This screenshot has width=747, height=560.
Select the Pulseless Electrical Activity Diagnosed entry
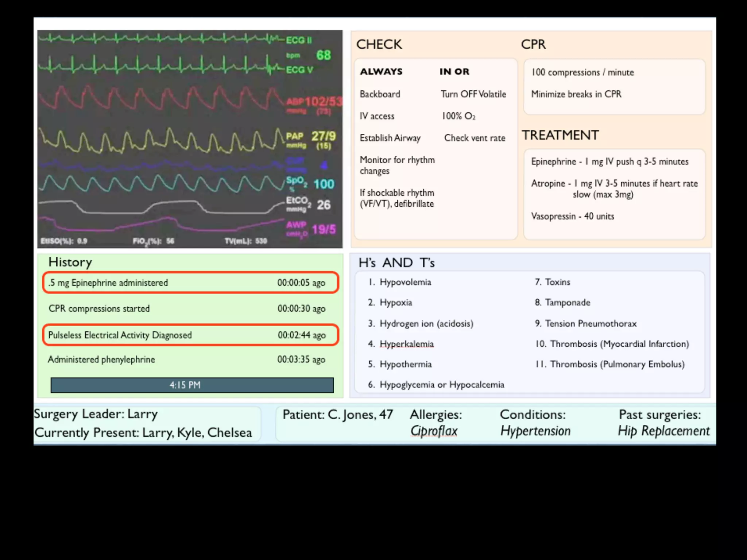190,335
